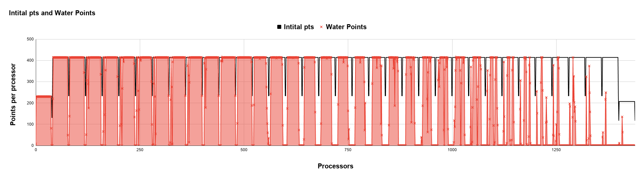Click the 100 label on the vertical axis

(x=30, y=124)
